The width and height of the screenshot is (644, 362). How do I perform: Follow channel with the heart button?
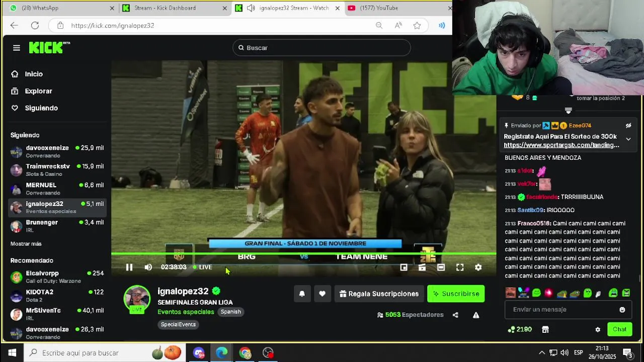click(322, 294)
